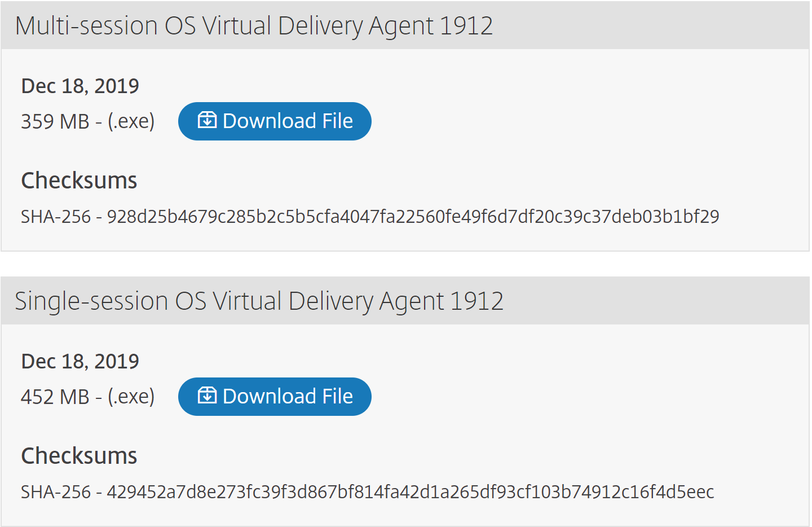
Task: Select the download box glyph beside 'Download File' text
Action: pos(208,120)
